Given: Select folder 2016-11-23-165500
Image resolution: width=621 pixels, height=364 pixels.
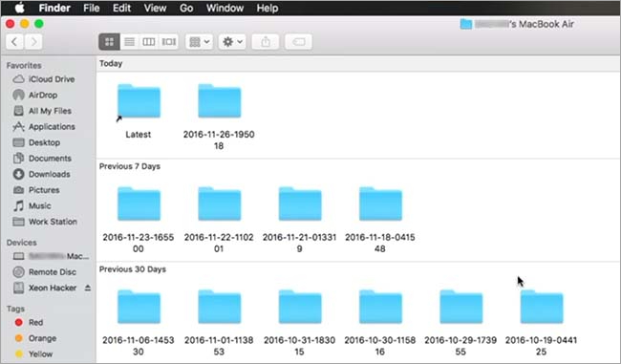Looking at the screenshot, I should pos(139,204).
